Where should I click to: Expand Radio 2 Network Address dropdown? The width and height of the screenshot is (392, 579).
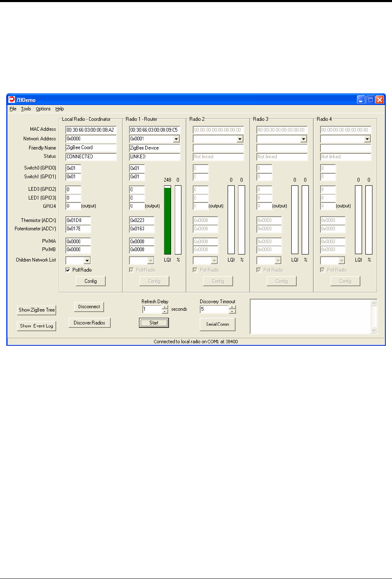click(240, 139)
